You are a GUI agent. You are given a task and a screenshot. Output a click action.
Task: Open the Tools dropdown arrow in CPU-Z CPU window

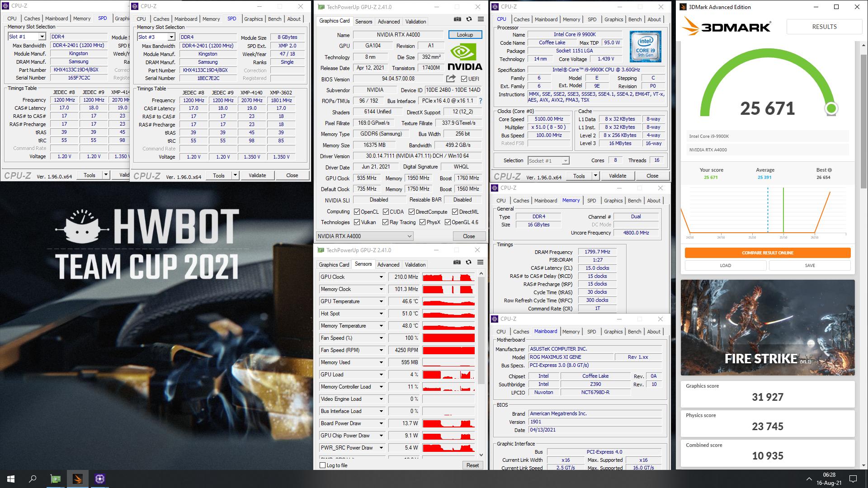(595, 176)
